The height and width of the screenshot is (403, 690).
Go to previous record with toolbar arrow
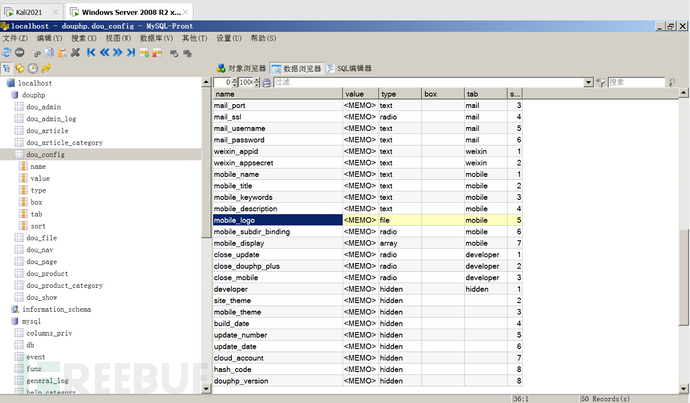pyautogui.click(x=104, y=51)
